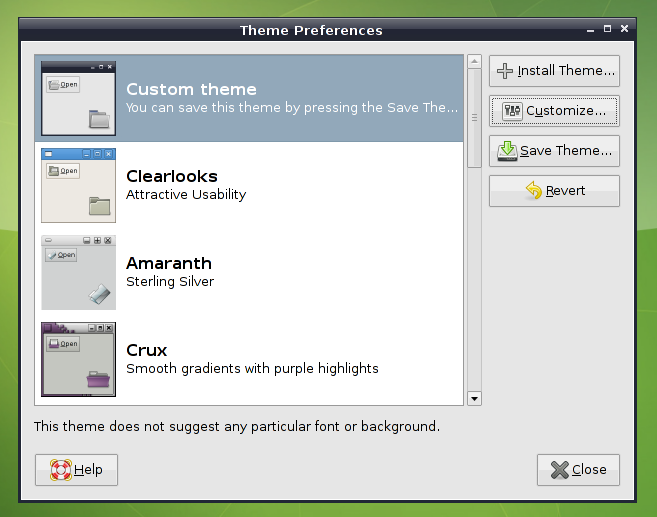Click the Save Theme download icon
657x517 pixels.
click(507, 151)
